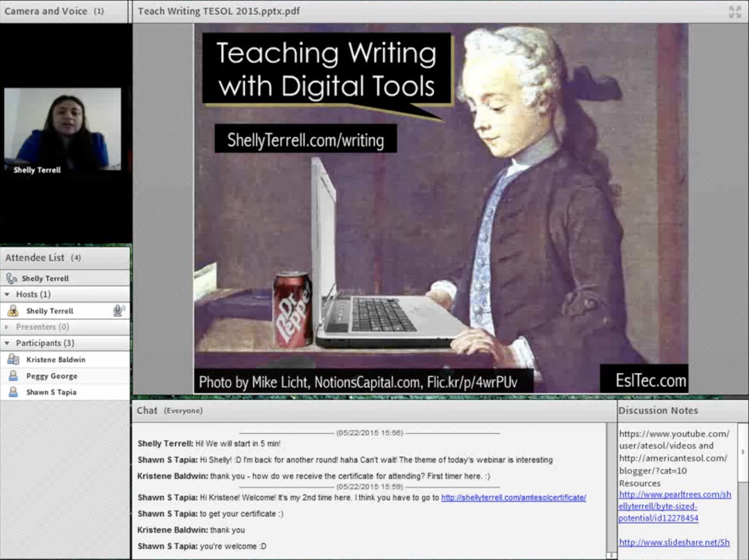
Task: Click the chat message 'you're welcome :D'
Action: pos(232,546)
